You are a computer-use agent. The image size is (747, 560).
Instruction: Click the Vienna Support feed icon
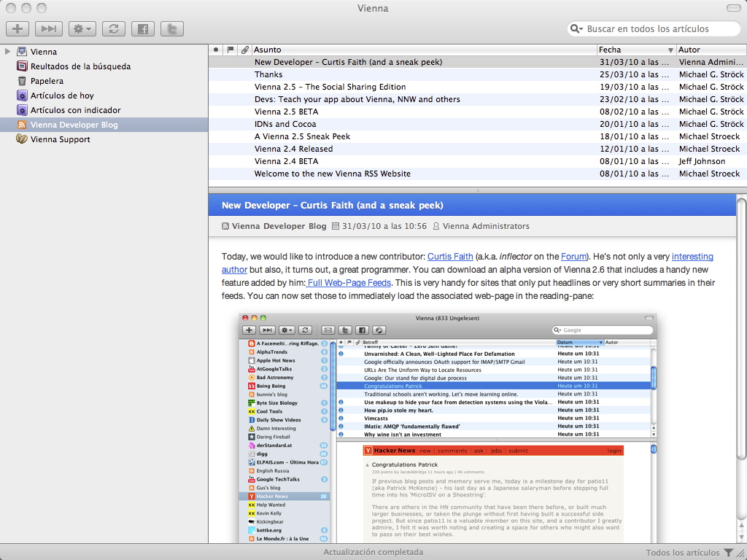click(21, 139)
